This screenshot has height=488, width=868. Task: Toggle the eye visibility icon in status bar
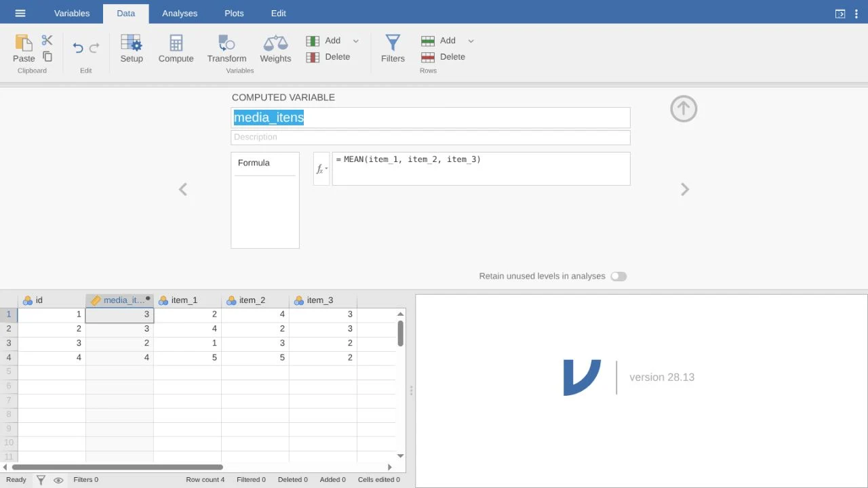pos(58,480)
